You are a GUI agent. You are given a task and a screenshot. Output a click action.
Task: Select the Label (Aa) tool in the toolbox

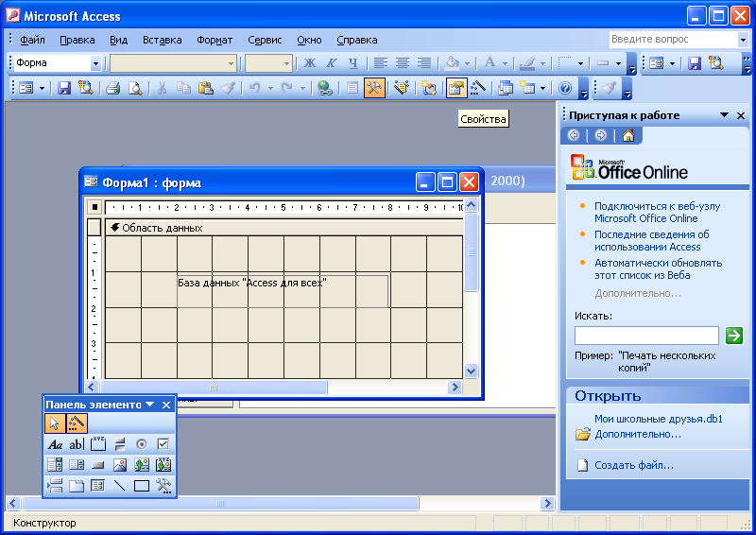click(55, 444)
